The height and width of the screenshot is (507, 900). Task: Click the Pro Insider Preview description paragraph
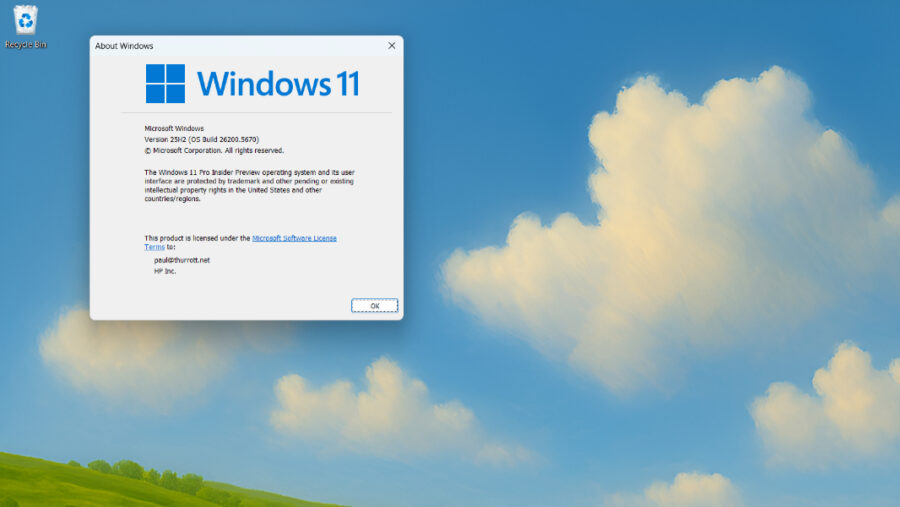(x=248, y=185)
